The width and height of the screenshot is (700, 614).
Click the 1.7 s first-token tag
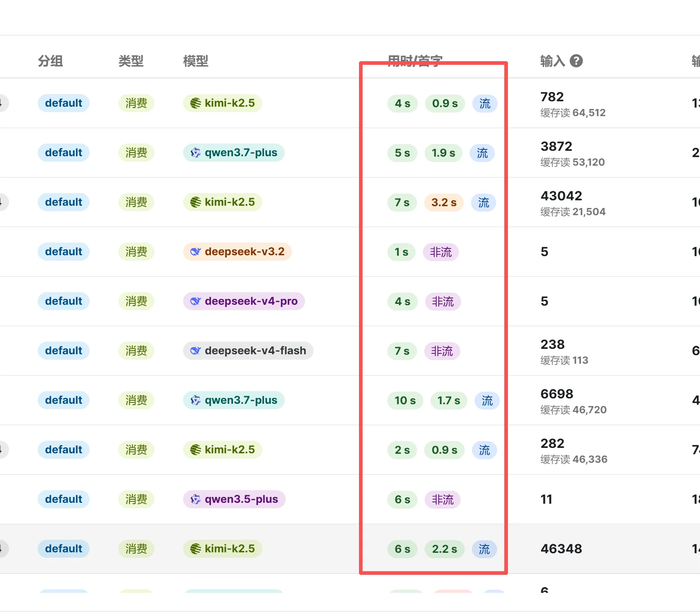pos(449,401)
